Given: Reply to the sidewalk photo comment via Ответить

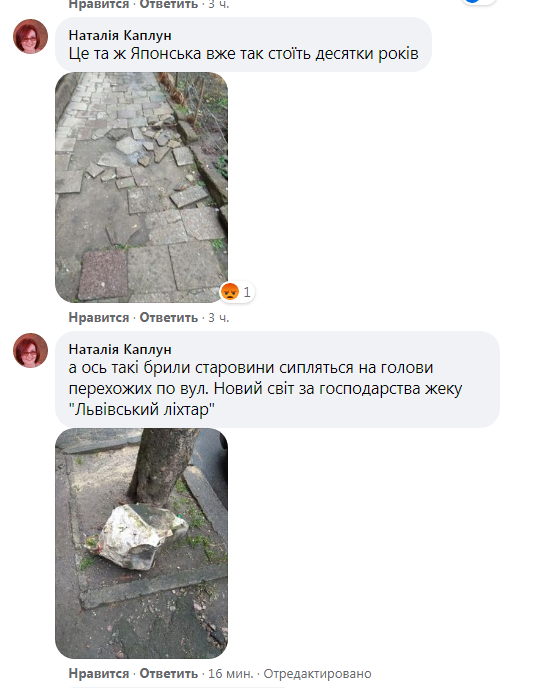Looking at the screenshot, I should [169, 317].
